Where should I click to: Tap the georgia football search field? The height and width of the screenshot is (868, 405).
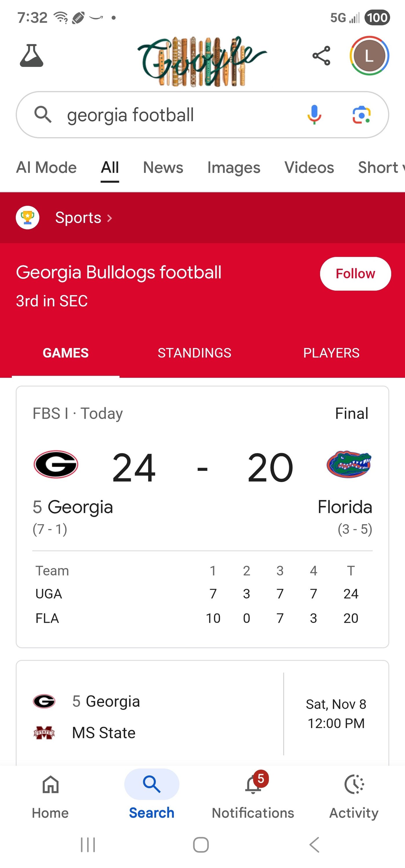coord(169,115)
